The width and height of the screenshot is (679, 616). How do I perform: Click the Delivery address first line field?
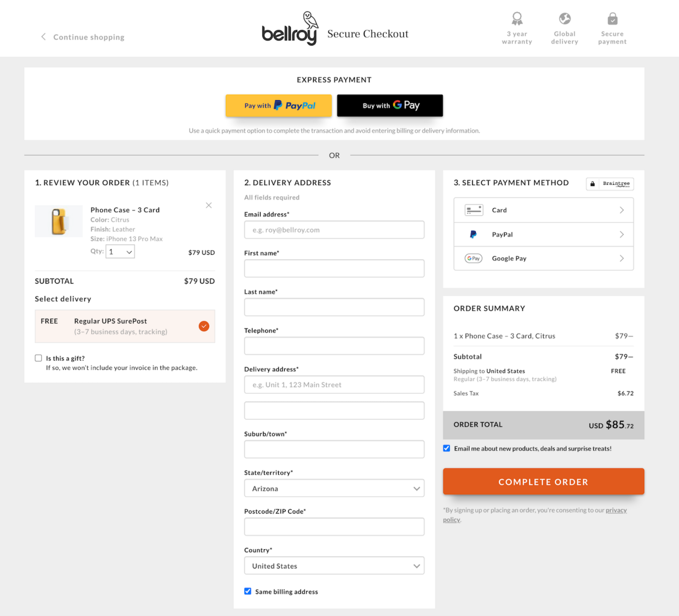point(334,385)
